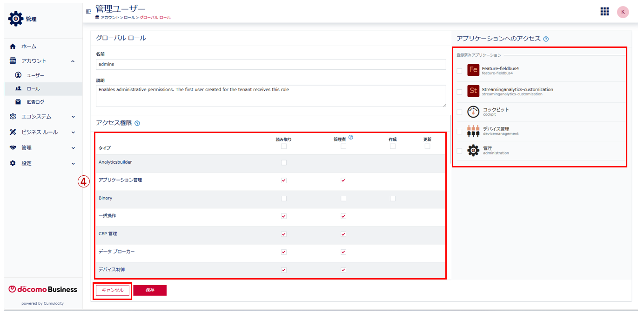Click the help icon beside 管理者 column
The height and width of the screenshot is (313, 644).
350,137
